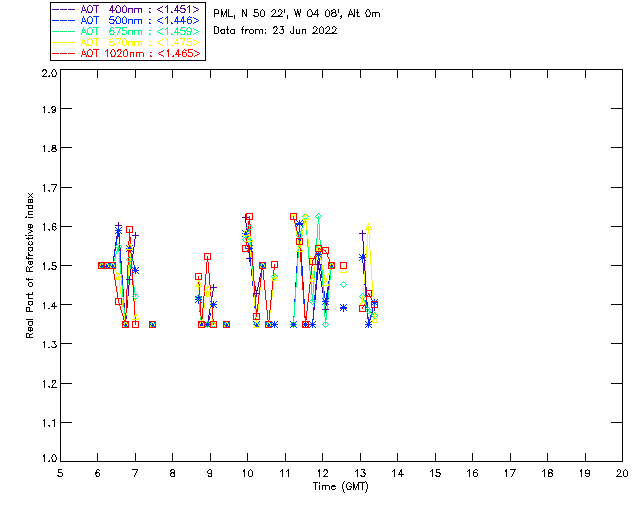Click the "Time (GMT)" x-axis title

(x=341, y=485)
